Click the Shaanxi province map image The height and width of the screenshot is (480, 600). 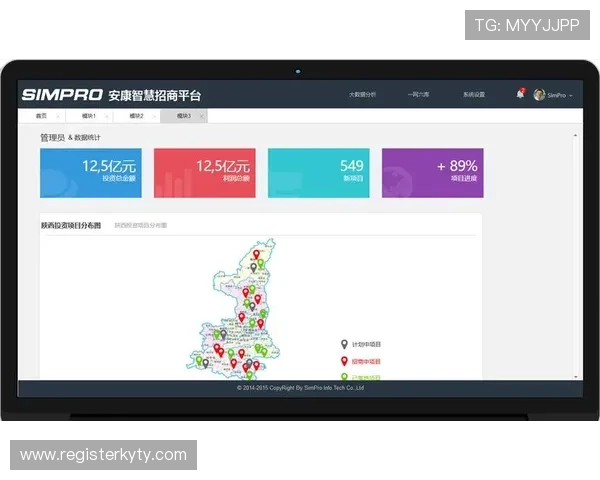pos(233,309)
